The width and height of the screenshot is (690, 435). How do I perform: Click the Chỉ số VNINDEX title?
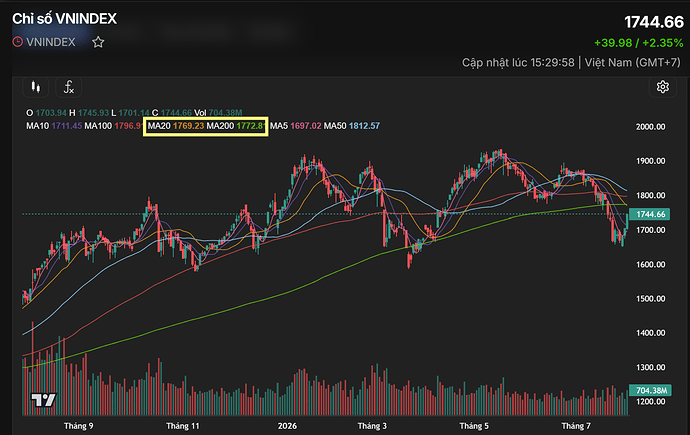coord(64,18)
